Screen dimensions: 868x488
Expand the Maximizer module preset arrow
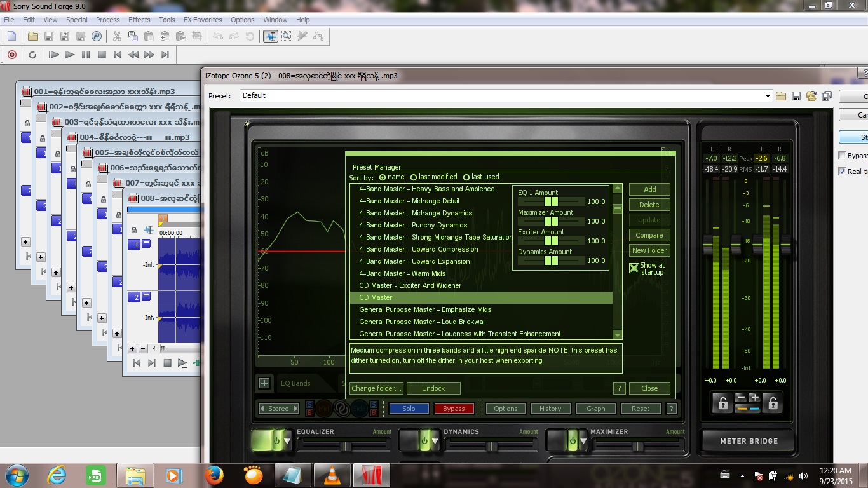pos(583,440)
